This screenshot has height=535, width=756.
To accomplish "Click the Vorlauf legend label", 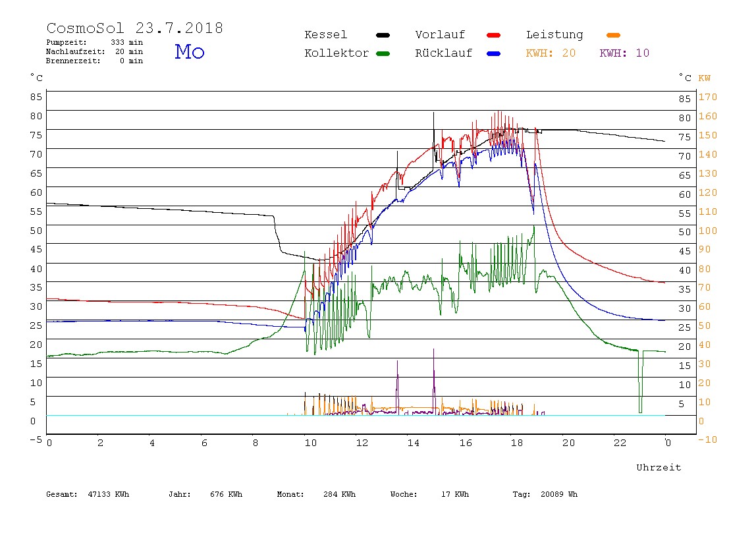I will click(x=440, y=35).
